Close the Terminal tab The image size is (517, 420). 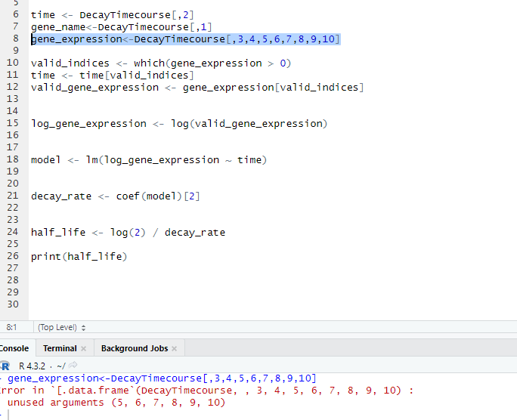[83, 348]
